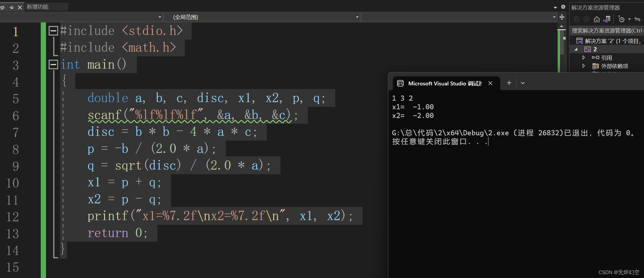The image size is (644, 278).
Task: Click the 'return' keyword in line 13
Action: 108,233
